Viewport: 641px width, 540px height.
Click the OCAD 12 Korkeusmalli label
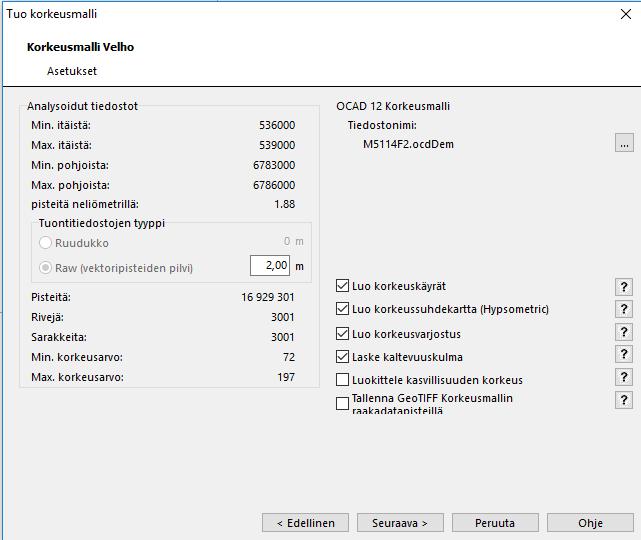coord(393,106)
